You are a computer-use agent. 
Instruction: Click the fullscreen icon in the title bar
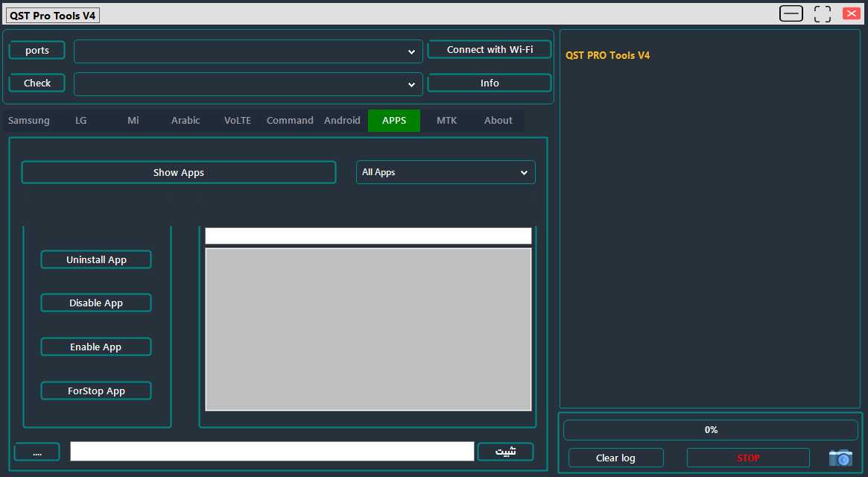point(822,13)
